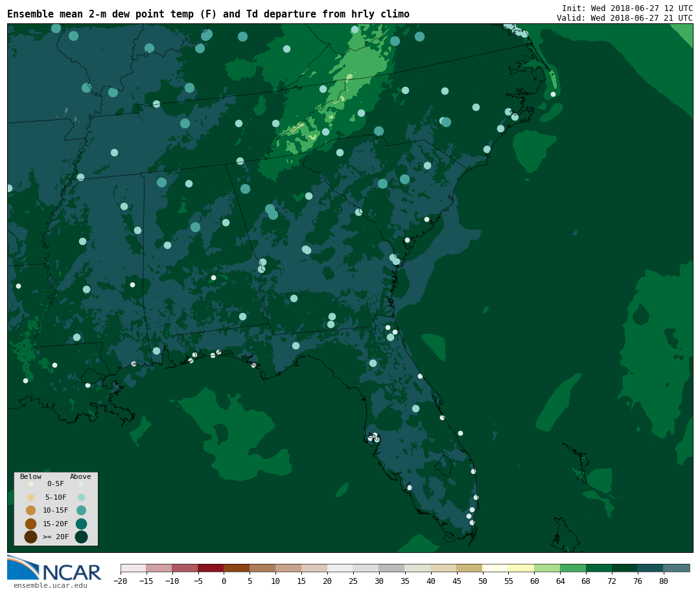700x593 pixels.
Task: Click the colorbar label '50'
Action: point(483,581)
